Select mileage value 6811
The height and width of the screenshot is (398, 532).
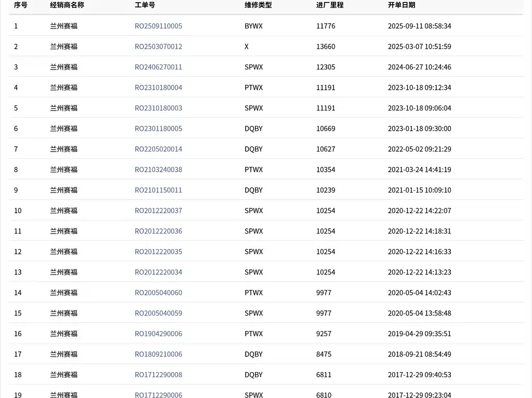pyautogui.click(x=324, y=375)
